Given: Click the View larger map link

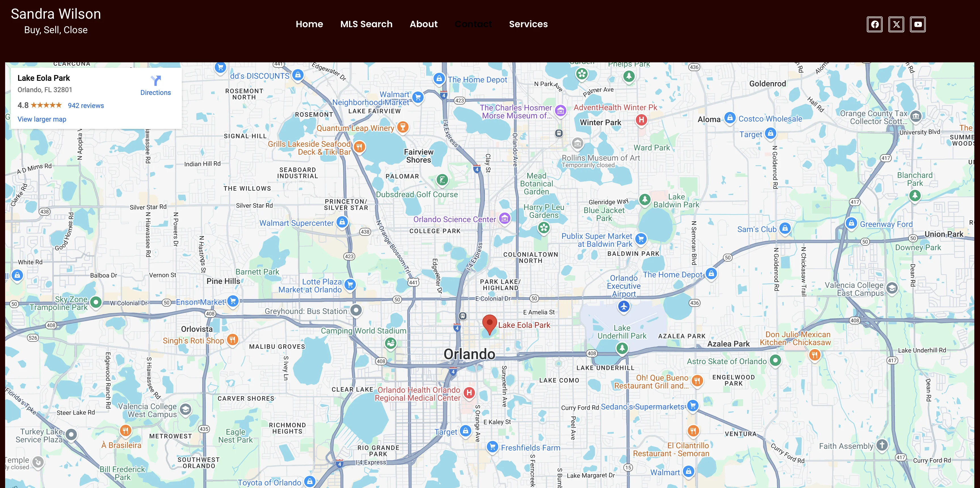Looking at the screenshot, I should tap(42, 119).
